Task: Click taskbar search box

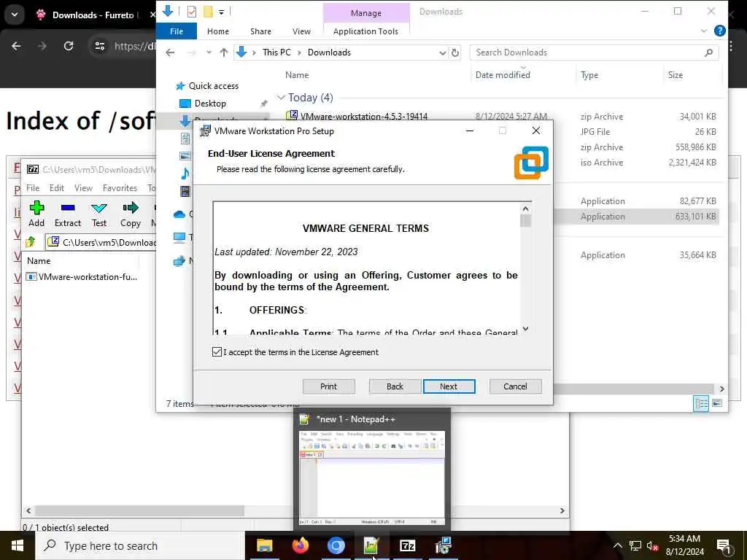Action: coord(141,545)
